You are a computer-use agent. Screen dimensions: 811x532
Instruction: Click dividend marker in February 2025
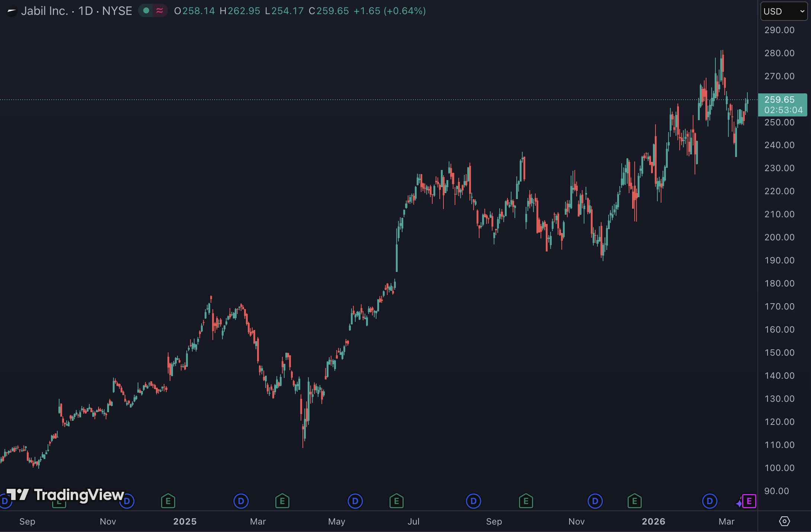point(241,501)
